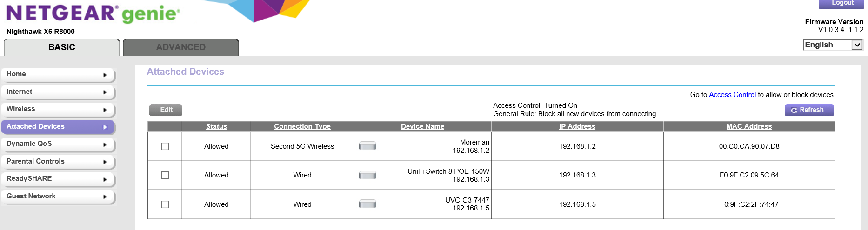Click arrow icon on ReadySHARE menu
Viewport: 868px width, 230px height.
point(105,179)
